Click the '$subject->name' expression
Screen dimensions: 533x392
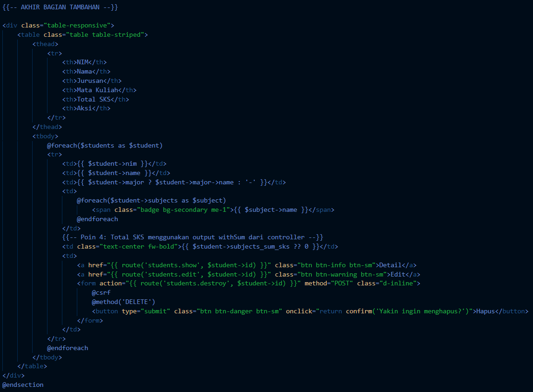coord(271,210)
